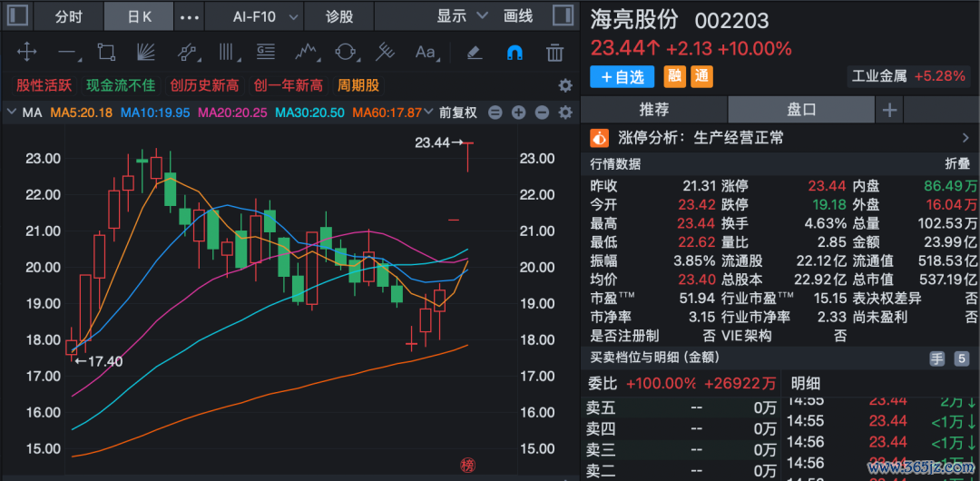The width and height of the screenshot is (980, 481).
Task: Click the 通 connect badge
Action: (701, 76)
